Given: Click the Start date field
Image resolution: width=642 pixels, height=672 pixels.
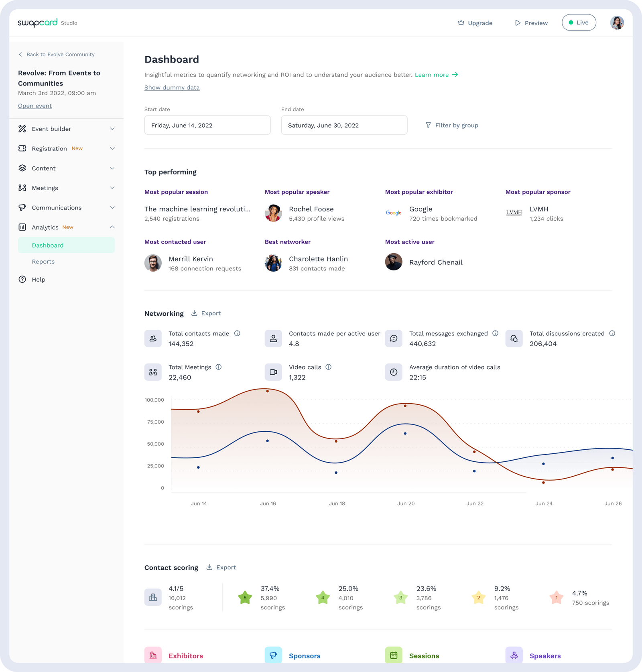Looking at the screenshot, I should click(x=207, y=125).
